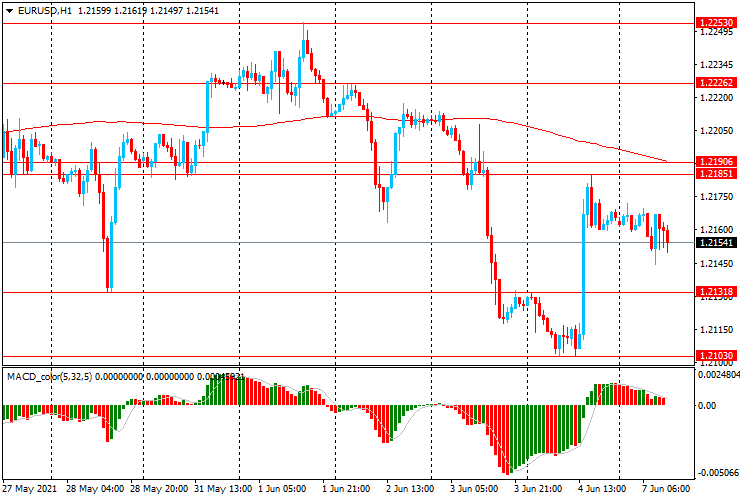The width and height of the screenshot is (740, 500).
Task: Select the 1.21150 price scale value
Action: 716,330
